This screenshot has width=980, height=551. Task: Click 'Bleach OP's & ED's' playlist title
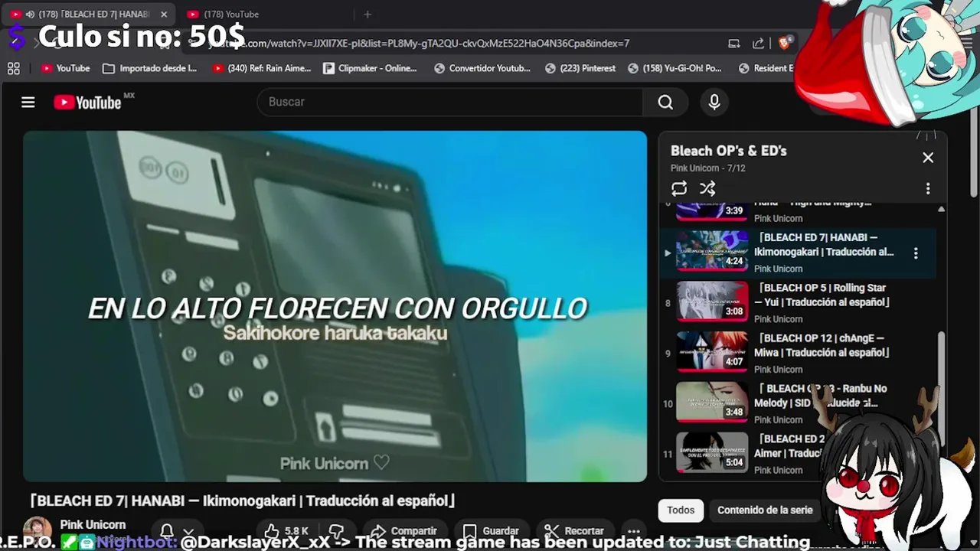pos(729,151)
